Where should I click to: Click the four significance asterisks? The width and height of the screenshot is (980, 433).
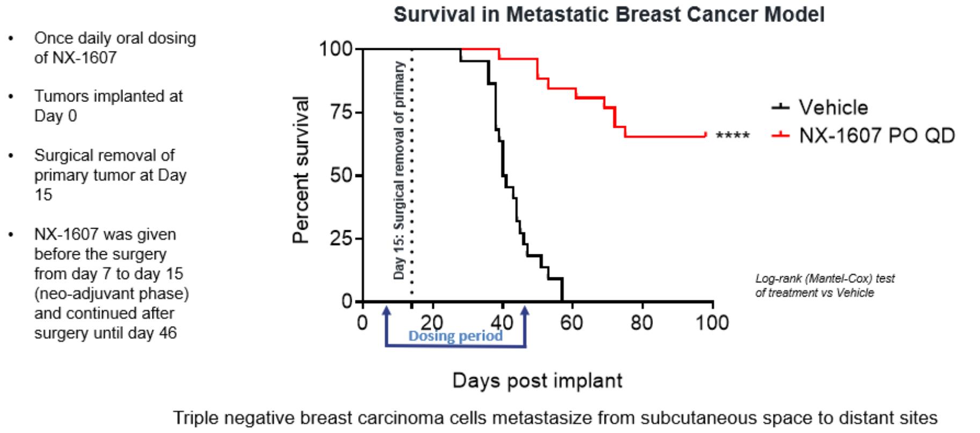732,136
